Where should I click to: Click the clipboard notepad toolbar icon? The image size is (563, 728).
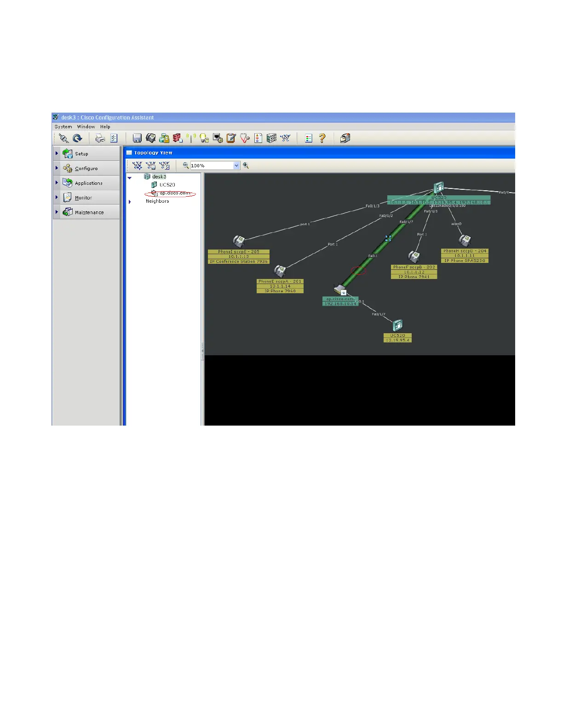(x=231, y=138)
